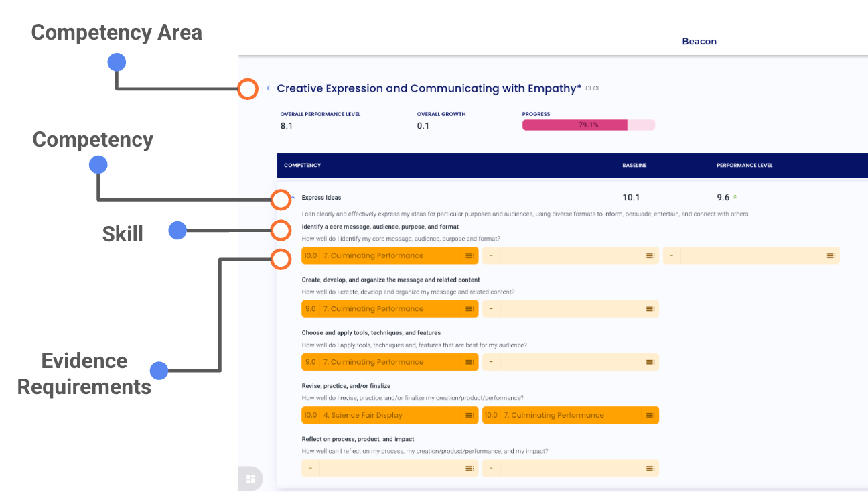Image resolution: width=868 pixels, height=496 pixels.
Task: Click green double-arrow growth icon beside 9.6
Action: [735, 198]
